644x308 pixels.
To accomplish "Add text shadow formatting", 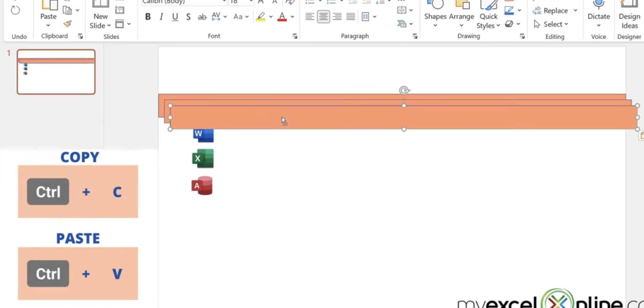I will tap(188, 17).
